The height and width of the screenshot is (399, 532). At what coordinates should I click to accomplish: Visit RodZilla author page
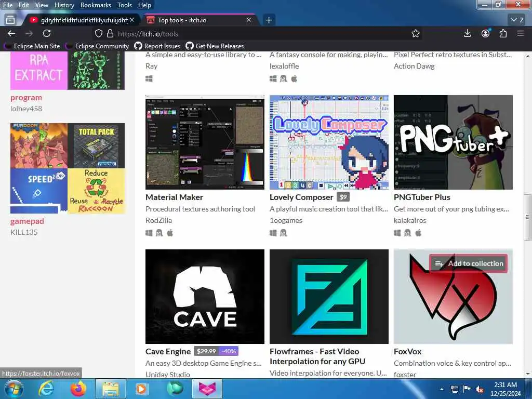pyautogui.click(x=158, y=220)
